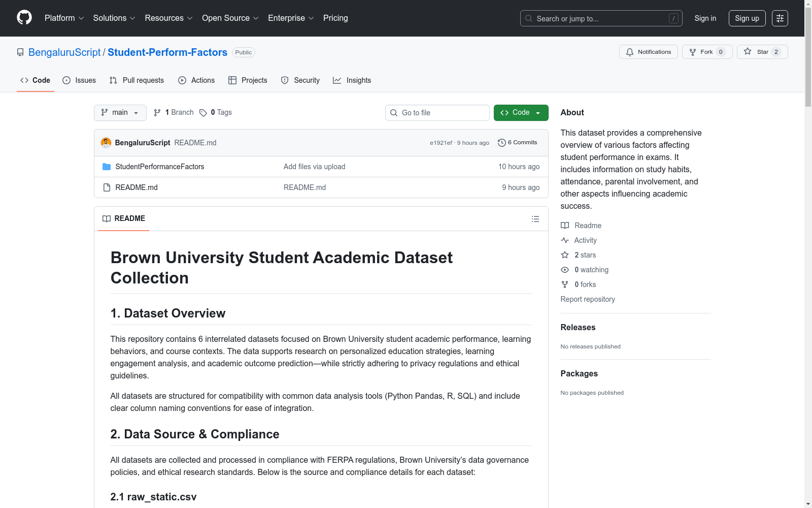This screenshot has height=508, width=812.
Task: Open the README.md file
Action: [x=137, y=187]
